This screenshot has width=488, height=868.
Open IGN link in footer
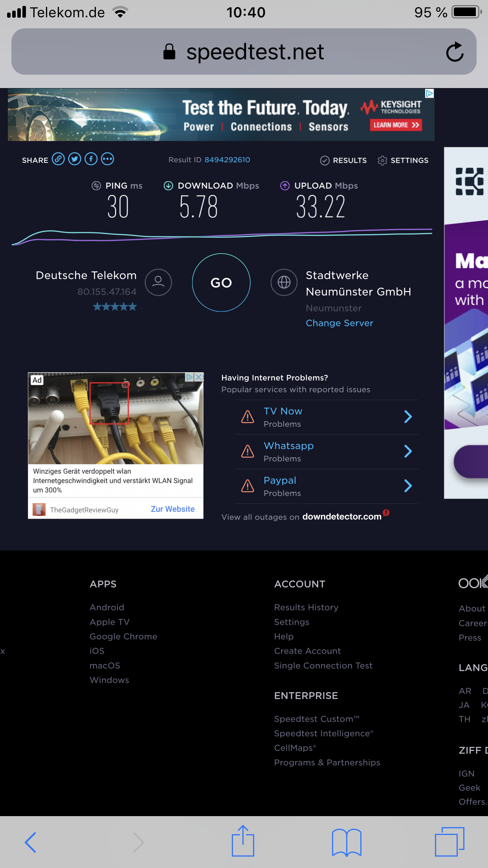point(466,774)
